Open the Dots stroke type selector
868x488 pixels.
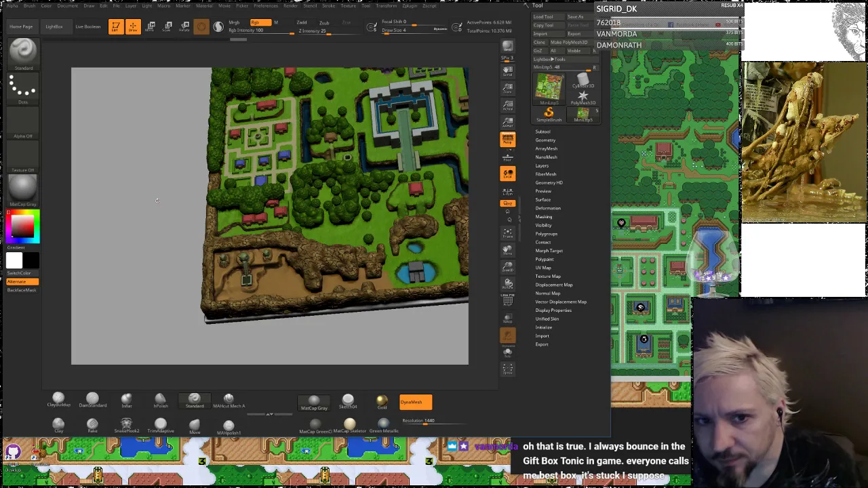click(23, 88)
